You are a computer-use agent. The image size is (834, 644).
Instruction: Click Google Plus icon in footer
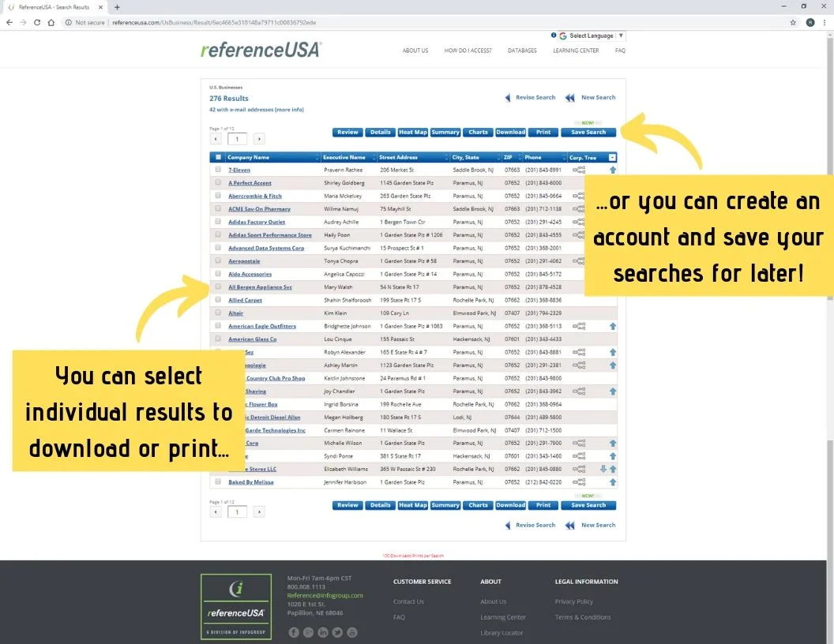click(x=309, y=632)
